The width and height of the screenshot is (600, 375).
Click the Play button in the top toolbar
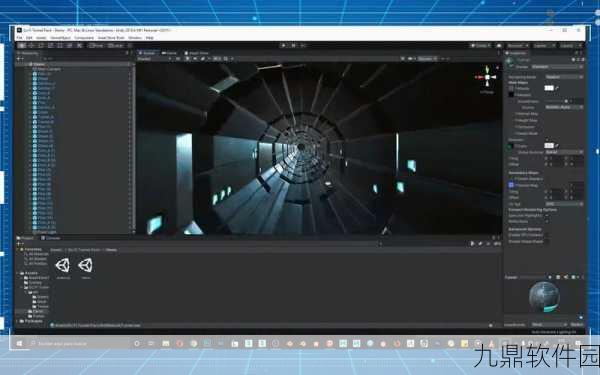click(x=284, y=46)
